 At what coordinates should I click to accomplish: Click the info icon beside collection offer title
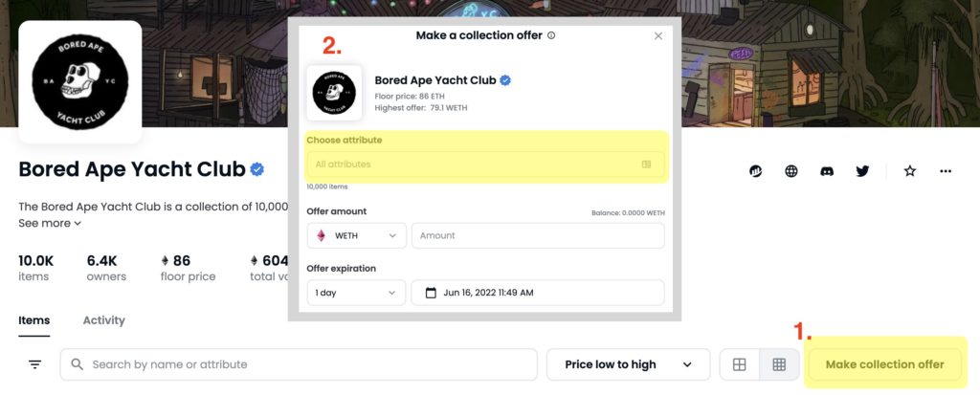551,35
